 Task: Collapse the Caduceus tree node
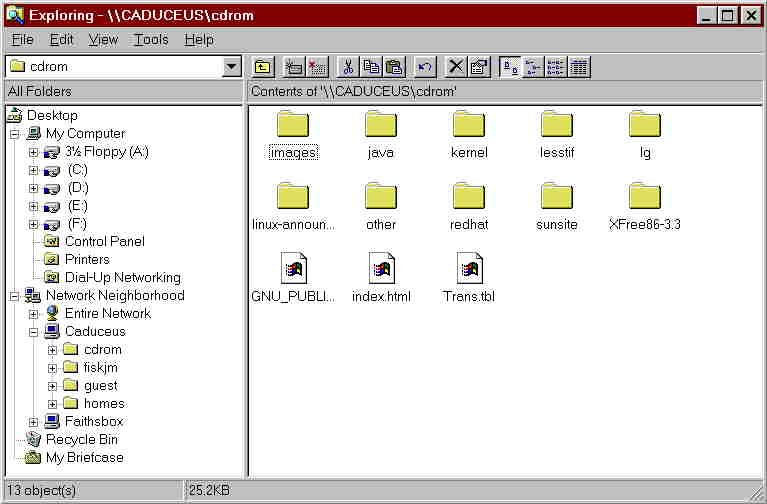tap(34, 332)
